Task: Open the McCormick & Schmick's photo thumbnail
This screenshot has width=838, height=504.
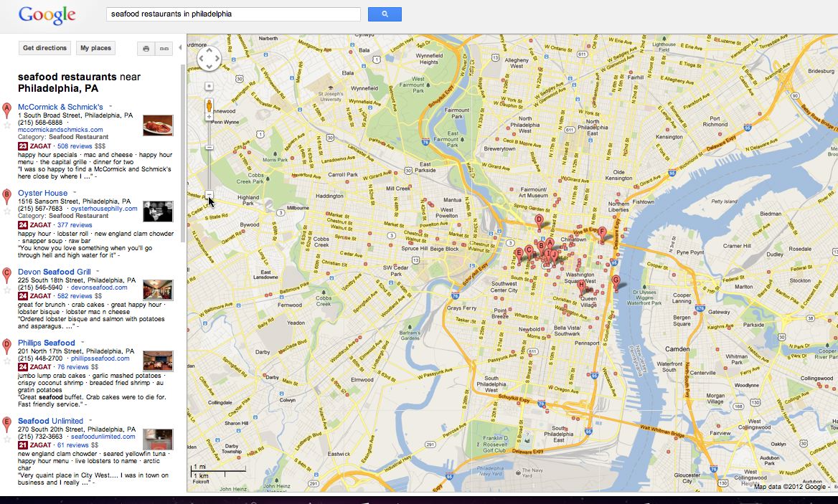Action: 158,125
